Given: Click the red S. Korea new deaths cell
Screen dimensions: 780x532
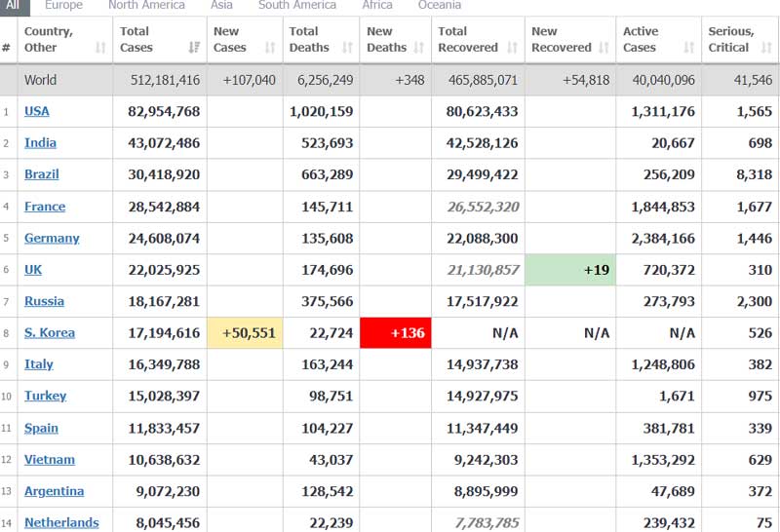Looking at the screenshot, I should pyautogui.click(x=396, y=333).
